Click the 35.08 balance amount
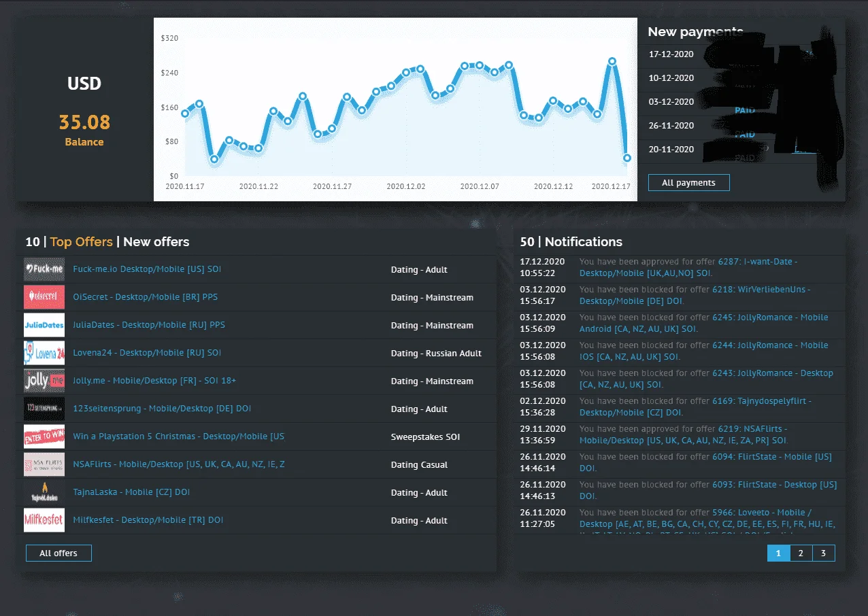868x616 pixels. 84,122
